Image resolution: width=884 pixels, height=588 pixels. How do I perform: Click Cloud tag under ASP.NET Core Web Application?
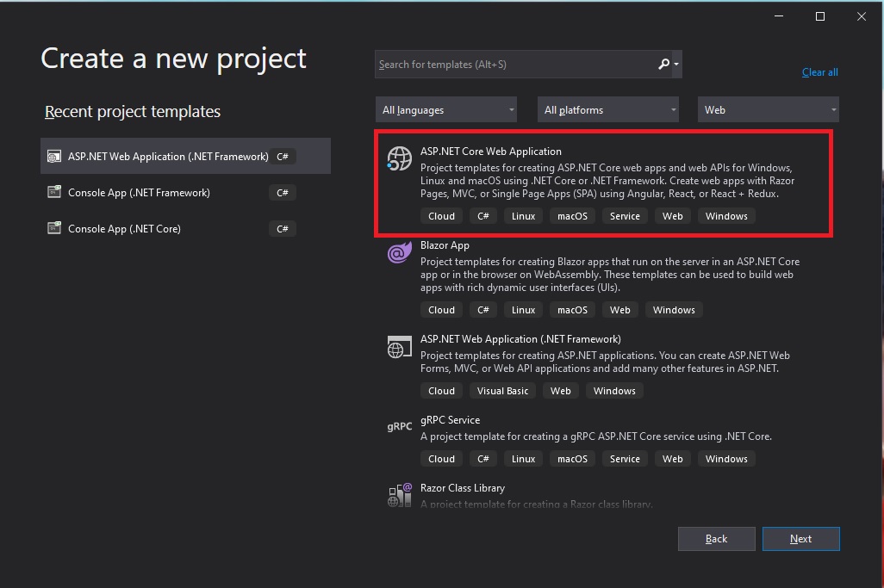[441, 216]
